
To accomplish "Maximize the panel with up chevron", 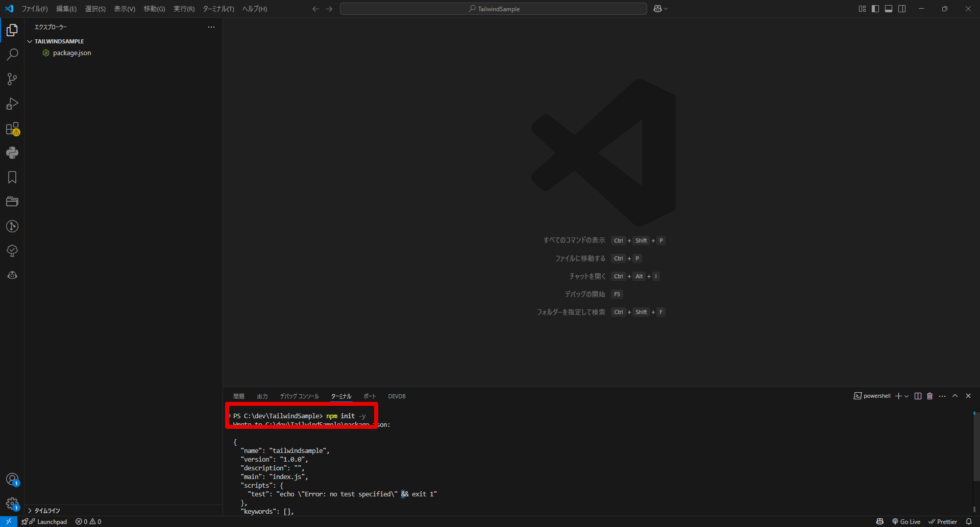I will tap(955, 396).
